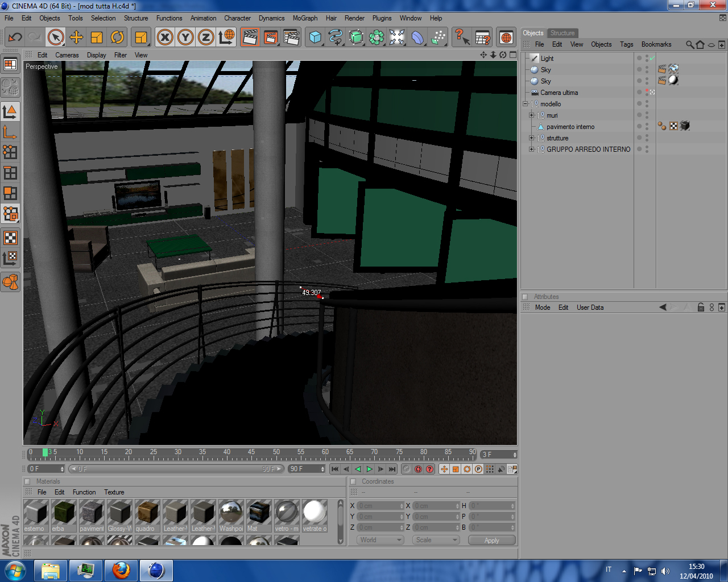Click the Apply button in Coordinates
Screen dimensions: 728x582
point(492,540)
